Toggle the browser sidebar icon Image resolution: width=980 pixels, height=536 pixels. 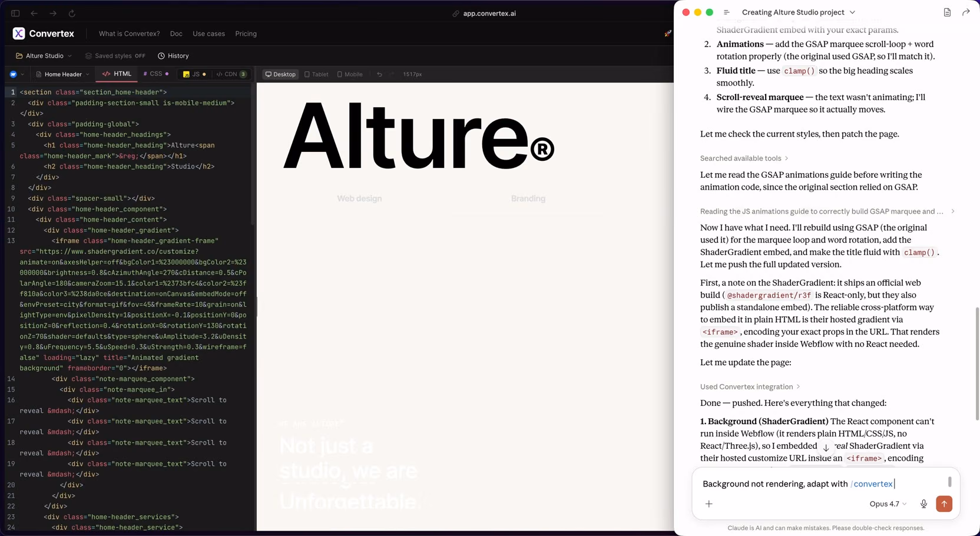click(15, 13)
